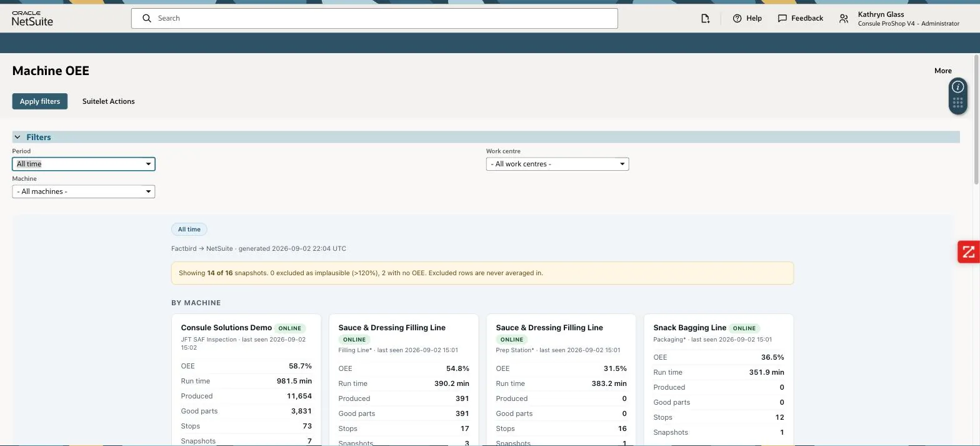Image resolution: width=980 pixels, height=446 pixels.
Task: Click Run time value 383.2 min
Action: 609,383
